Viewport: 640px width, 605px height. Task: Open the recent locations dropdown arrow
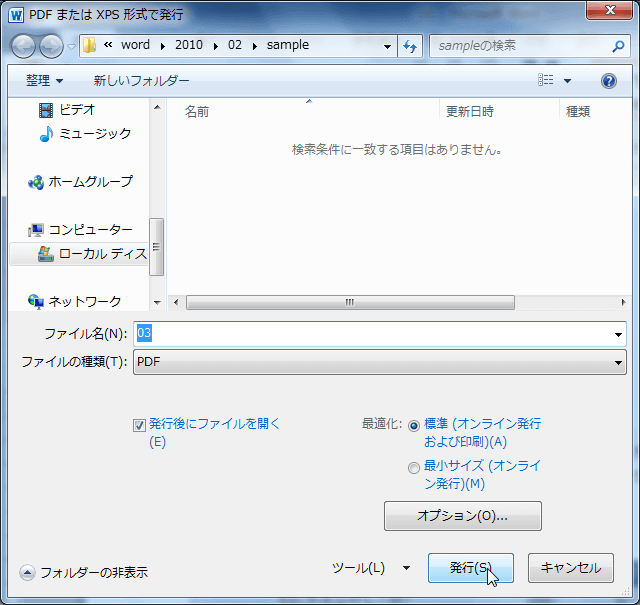pos(71,46)
